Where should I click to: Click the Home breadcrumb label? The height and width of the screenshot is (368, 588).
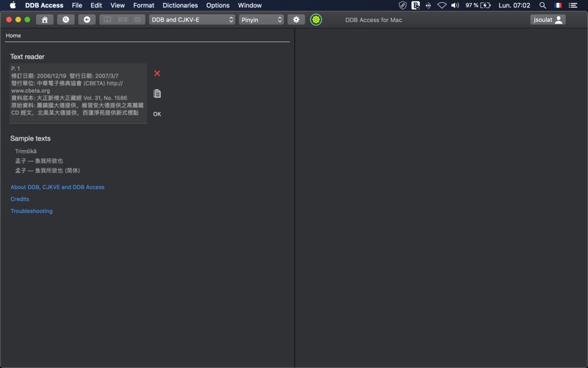point(13,35)
